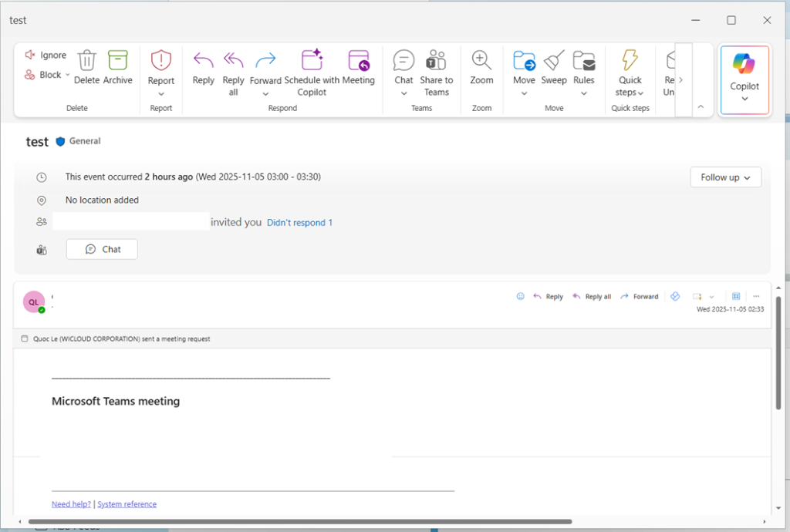Open the Report shield button

pyautogui.click(x=160, y=60)
